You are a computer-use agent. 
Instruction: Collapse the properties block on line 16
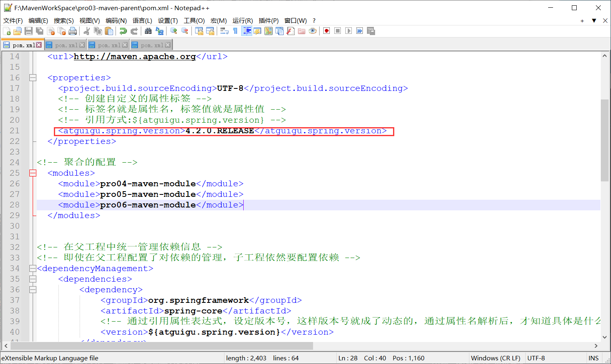pos(33,77)
